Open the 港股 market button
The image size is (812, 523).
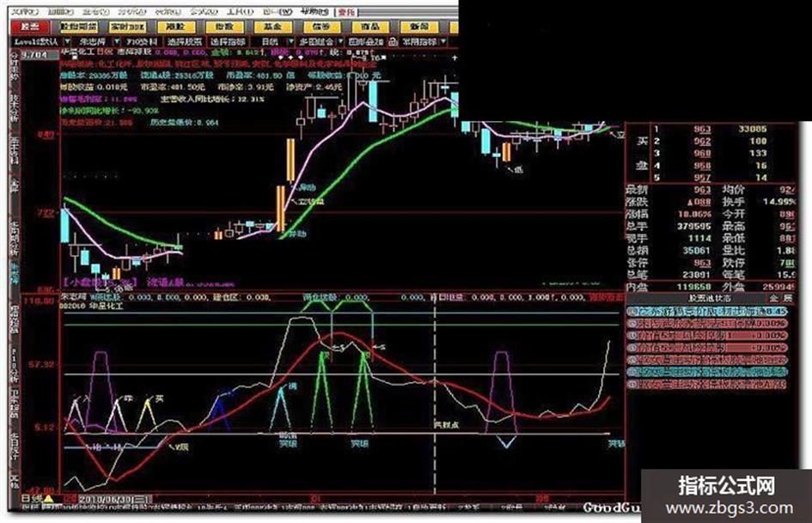175,26
